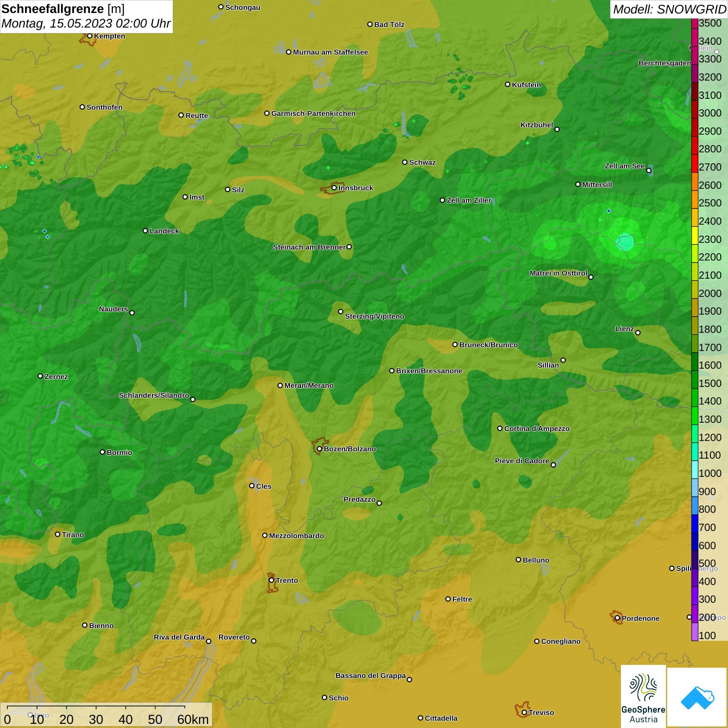Click the Sonthofen marker dot
The image size is (728, 728).
pos(82,107)
